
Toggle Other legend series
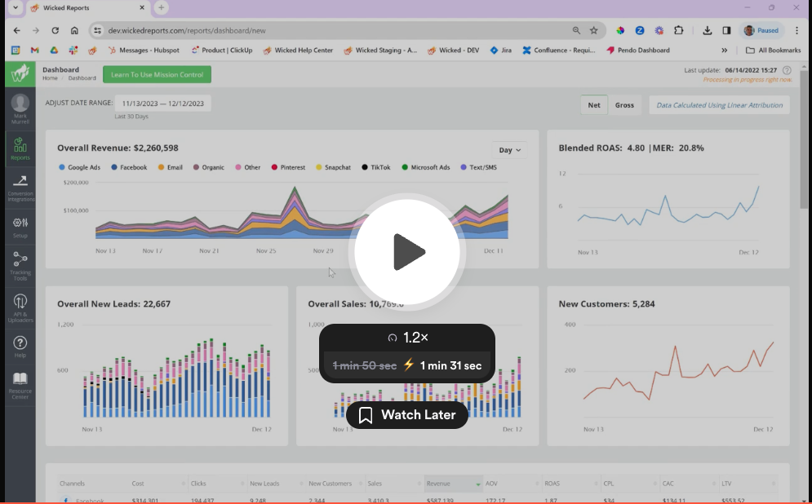coord(247,167)
